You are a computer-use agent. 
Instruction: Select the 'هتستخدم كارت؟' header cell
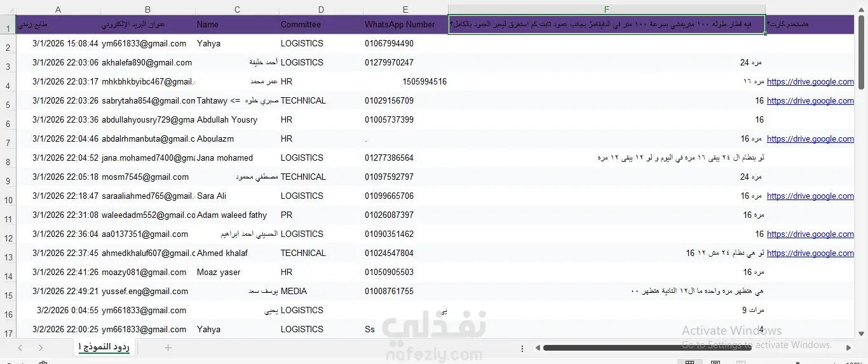coord(810,25)
